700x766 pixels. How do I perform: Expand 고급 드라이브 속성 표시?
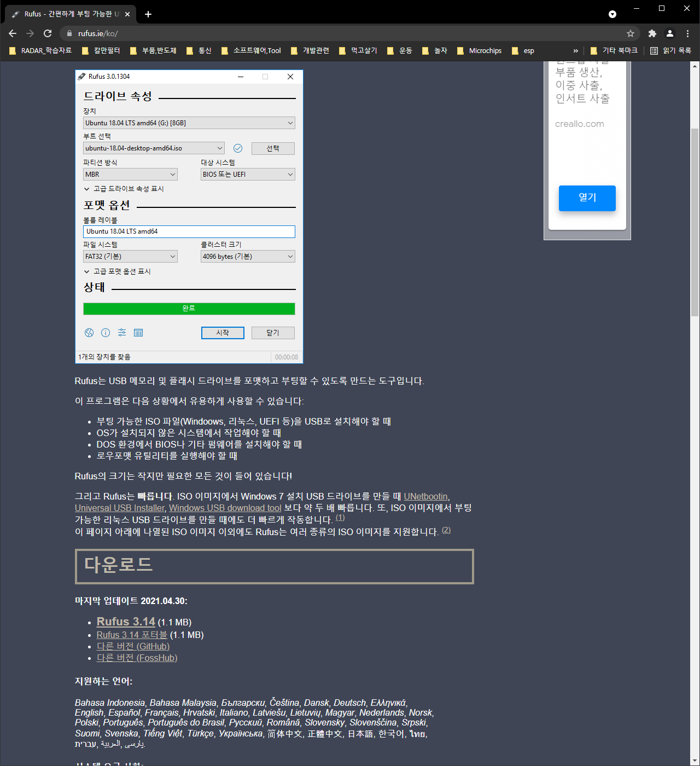(124, 189)
